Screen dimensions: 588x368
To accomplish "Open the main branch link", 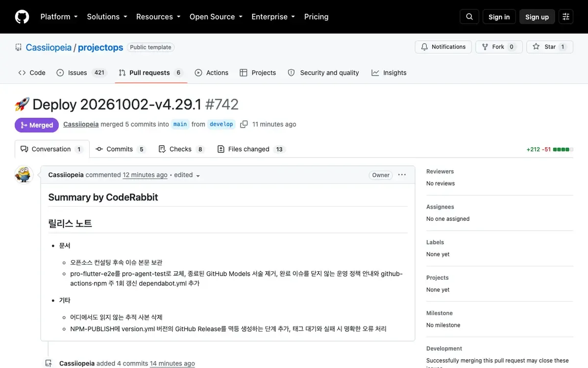I will click(180, 124).
